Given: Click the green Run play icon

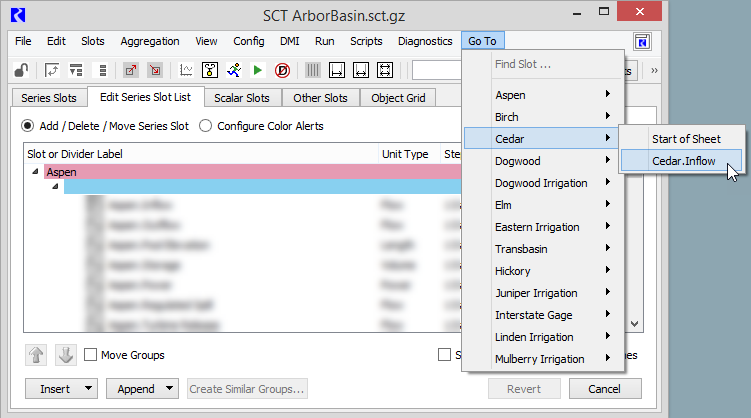Looking at the screenshot, I should tap(258, 71).
